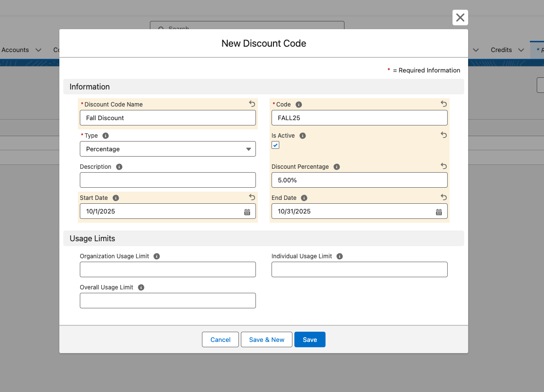Show the Overall Usage Limit help info
544x392 pixels.
141,287
